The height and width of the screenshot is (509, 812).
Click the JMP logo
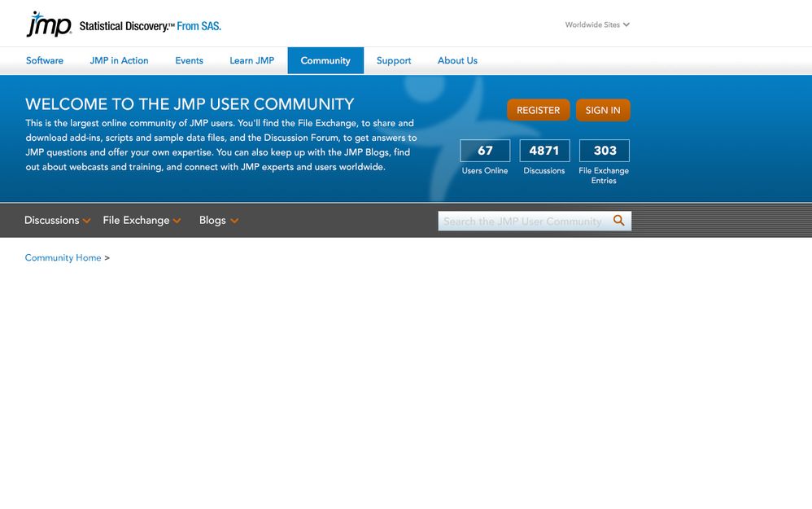coord(49,24)
